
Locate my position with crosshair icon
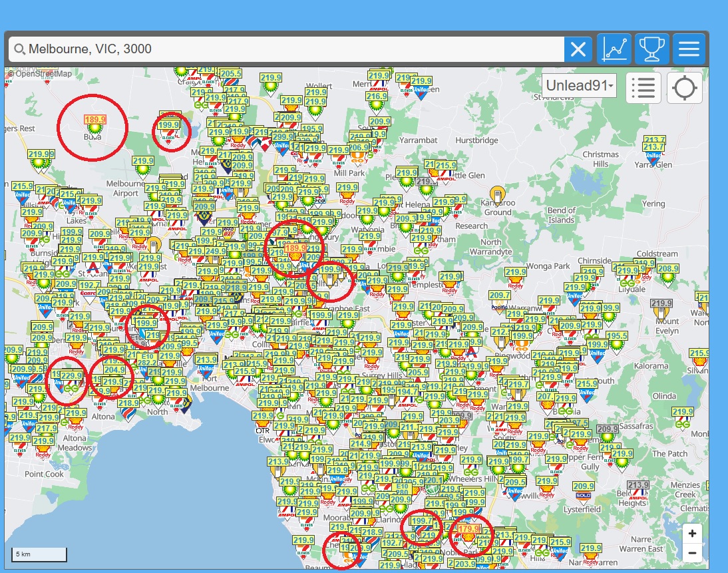684,88
